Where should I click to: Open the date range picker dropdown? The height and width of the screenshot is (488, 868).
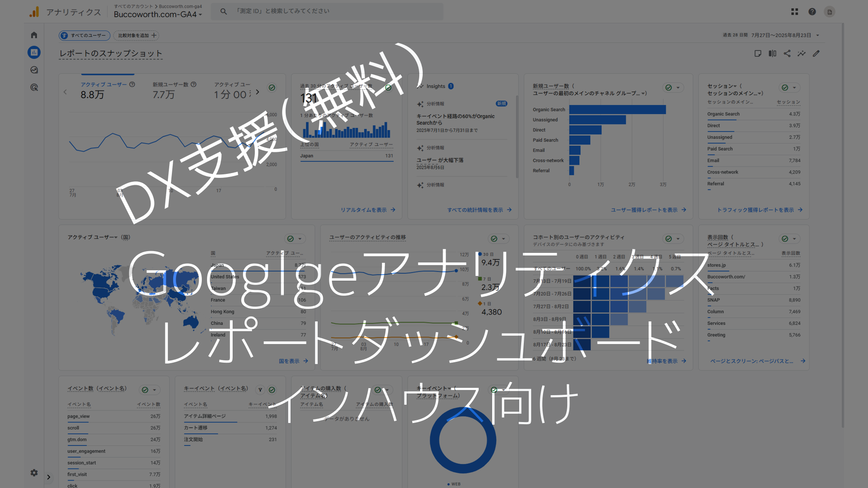click(x=771, y=35)
